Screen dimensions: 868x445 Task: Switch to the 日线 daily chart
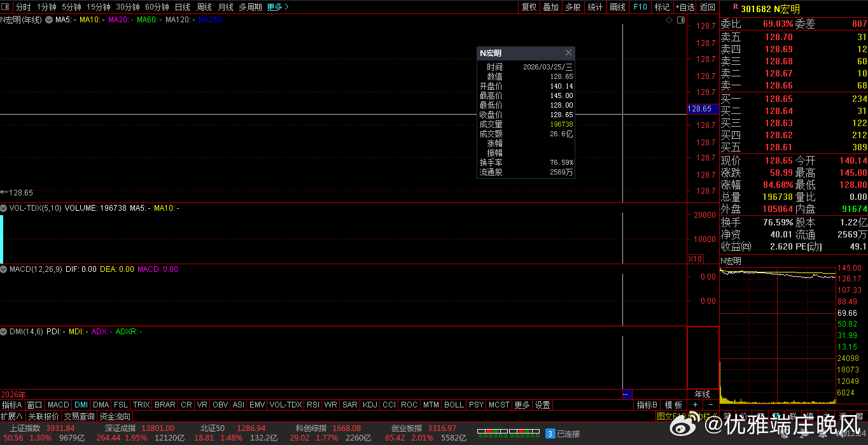click(182, 7)
